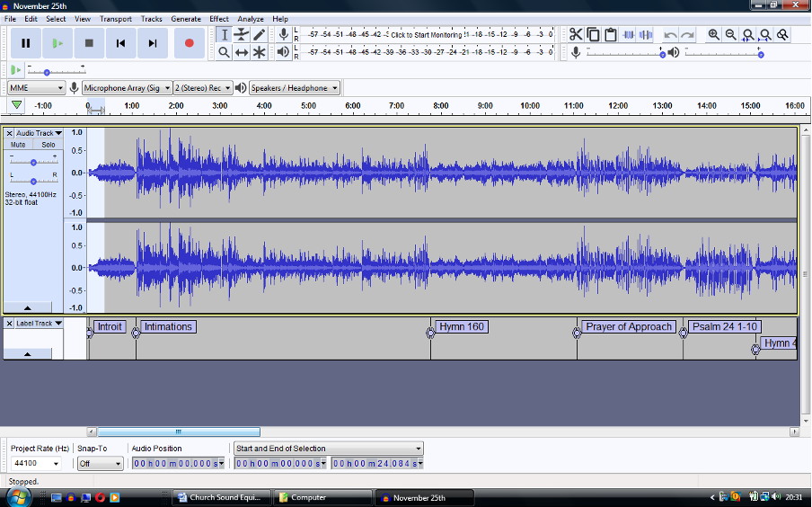
Task: Click the Zoom Toggle icon
Action: [782, 35]
